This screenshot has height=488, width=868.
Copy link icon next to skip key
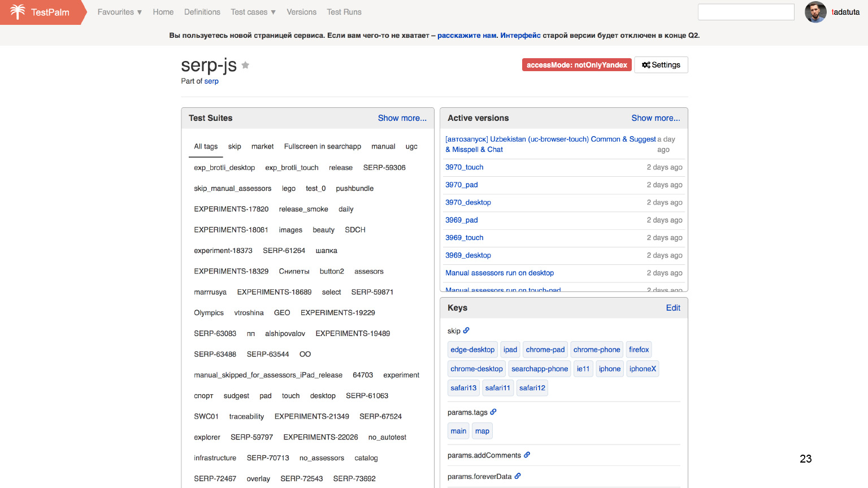[x=466, y=330]
